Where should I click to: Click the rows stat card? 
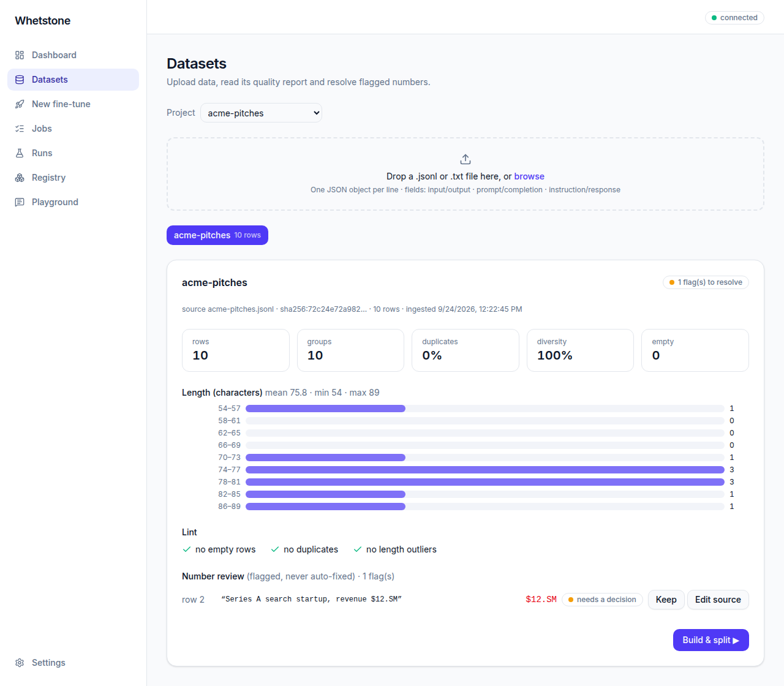click(x=236, y=350)
